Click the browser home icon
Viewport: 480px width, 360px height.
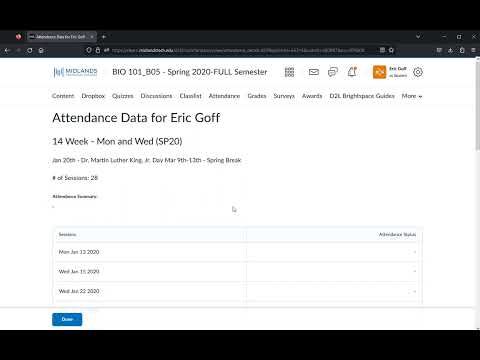pyautogui.click(x=41, y=50)
